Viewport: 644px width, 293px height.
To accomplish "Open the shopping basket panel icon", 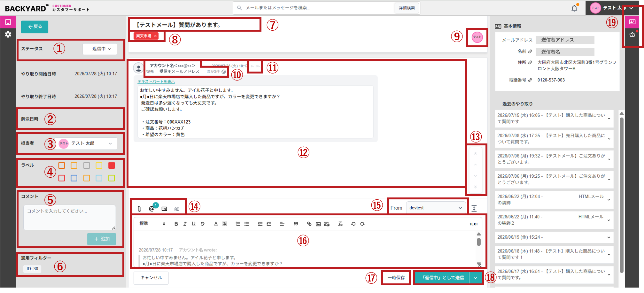I will 632,35.
